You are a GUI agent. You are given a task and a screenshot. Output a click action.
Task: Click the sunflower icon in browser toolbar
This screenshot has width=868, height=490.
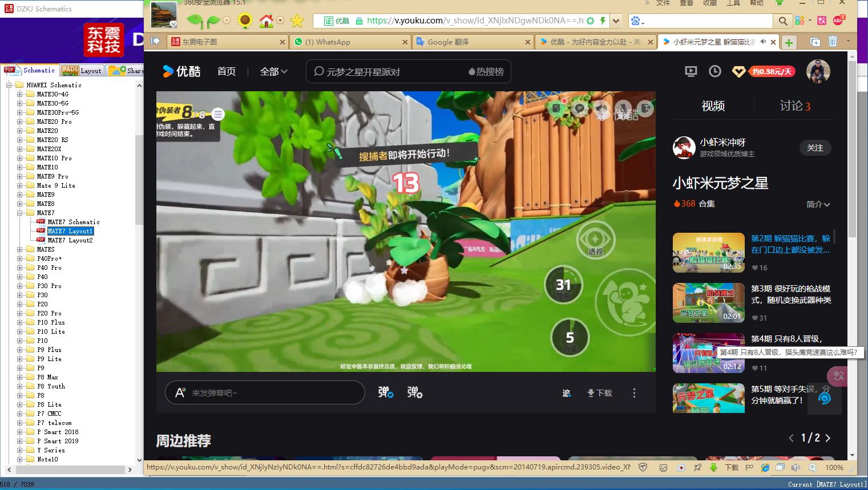245,21
